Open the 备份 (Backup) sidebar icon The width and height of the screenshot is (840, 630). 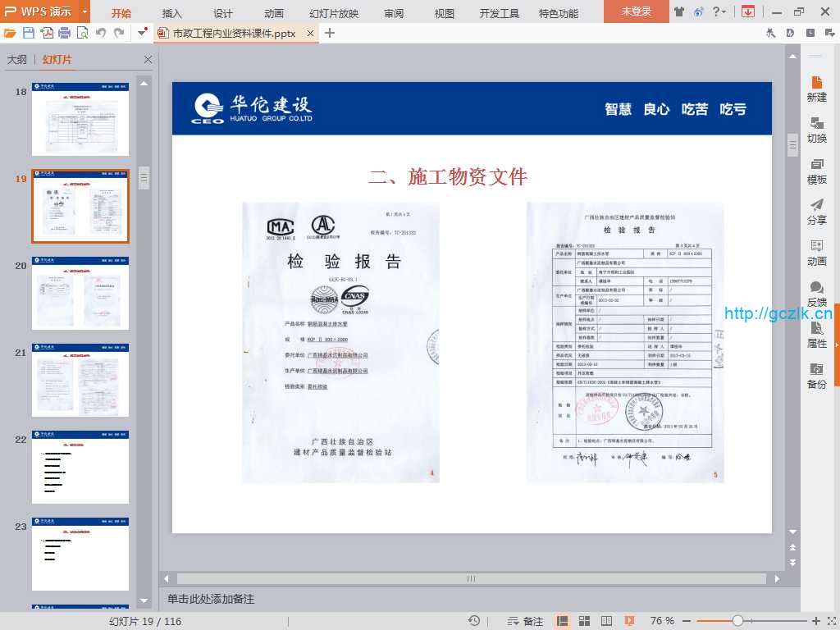point(816,376)
